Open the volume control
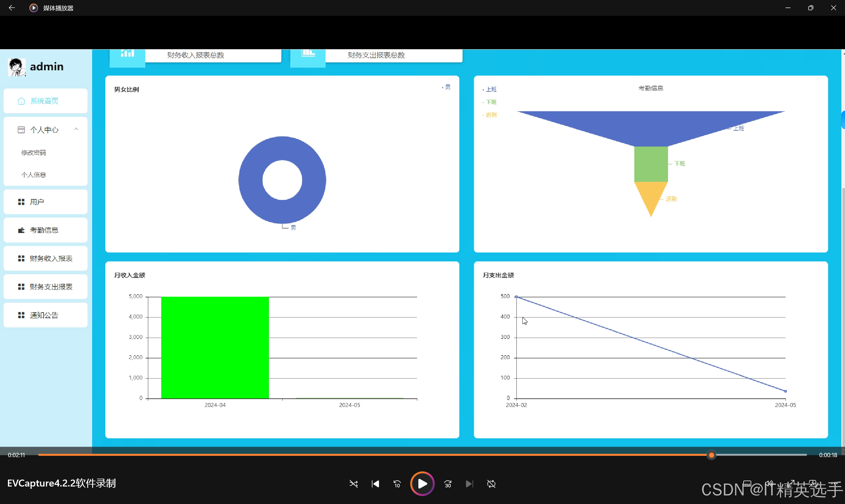 [x=769, y=483]
